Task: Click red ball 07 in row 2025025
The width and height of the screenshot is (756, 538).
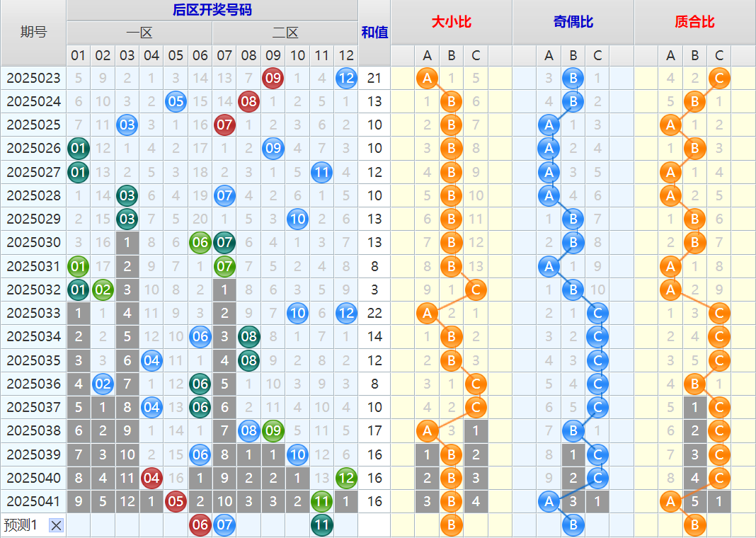Action: (224, 125)
